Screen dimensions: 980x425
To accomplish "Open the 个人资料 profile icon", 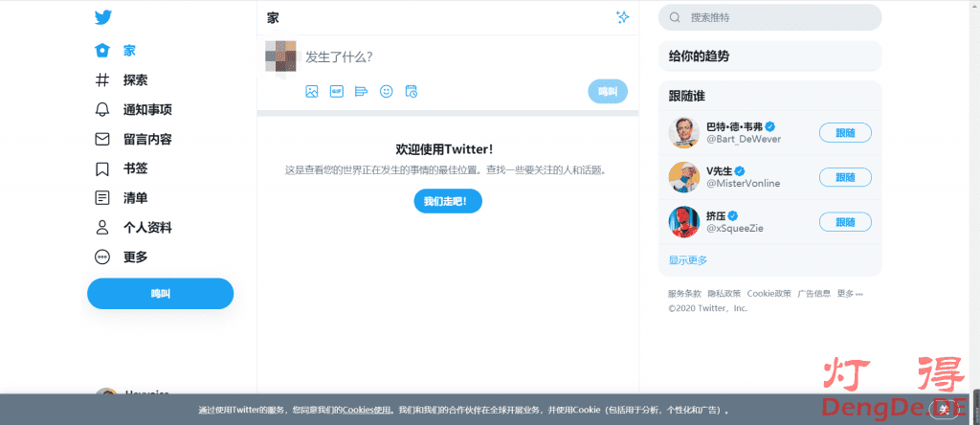I will pos(101,228).
